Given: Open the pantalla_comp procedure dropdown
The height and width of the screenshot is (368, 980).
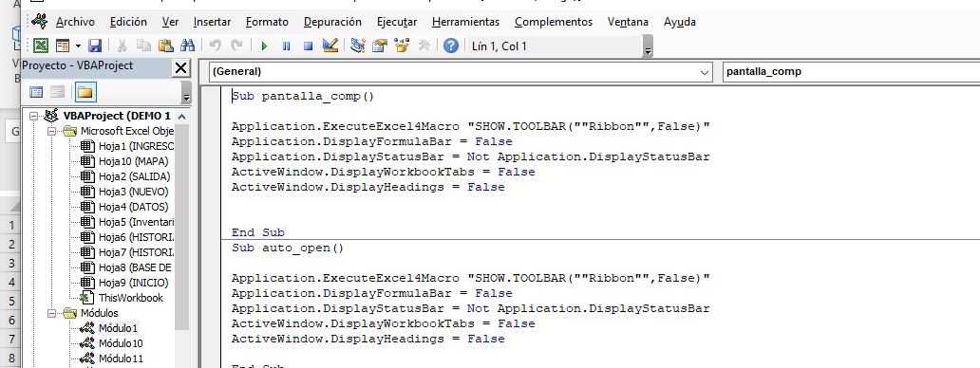Looking at the screenshot, I should pos(851,72).
